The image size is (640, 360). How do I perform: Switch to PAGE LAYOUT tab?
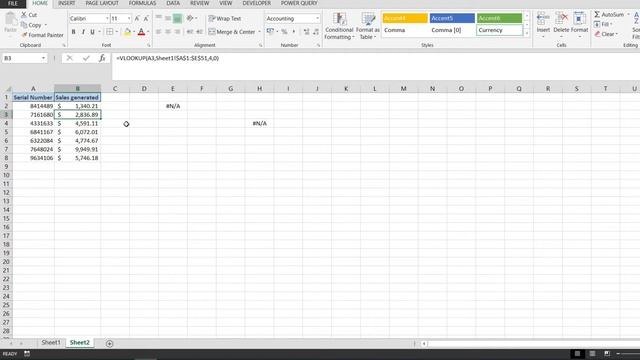pos(102,3)
